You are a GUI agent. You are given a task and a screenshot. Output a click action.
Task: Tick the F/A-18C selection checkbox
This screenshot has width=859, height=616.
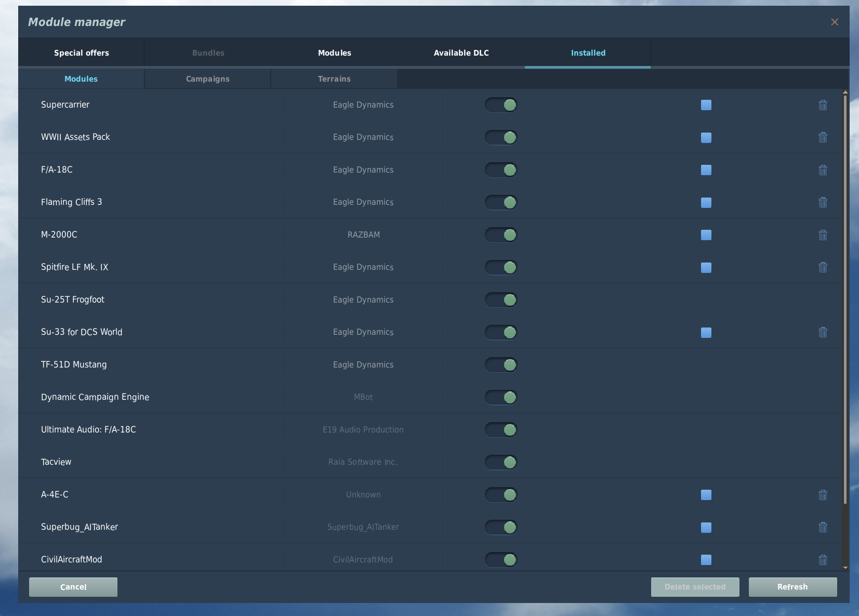706,170
